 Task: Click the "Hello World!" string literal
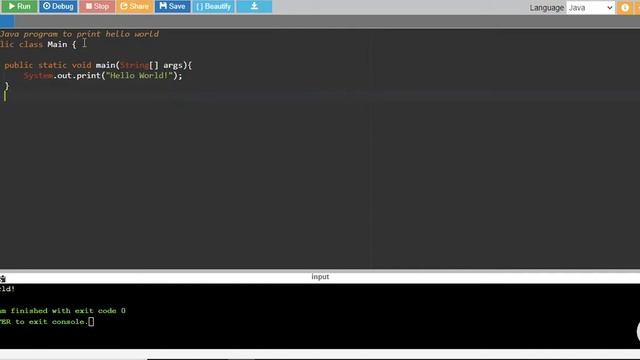(139, 76)
